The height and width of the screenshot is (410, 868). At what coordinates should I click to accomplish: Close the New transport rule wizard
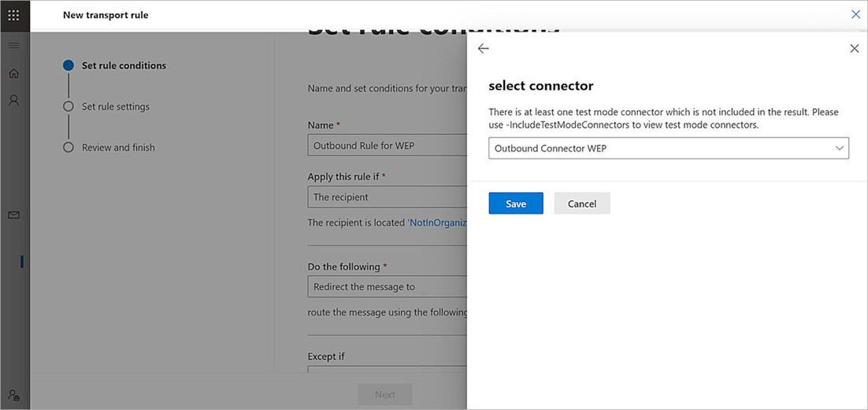pyautogui.click(x=855, y=14)
